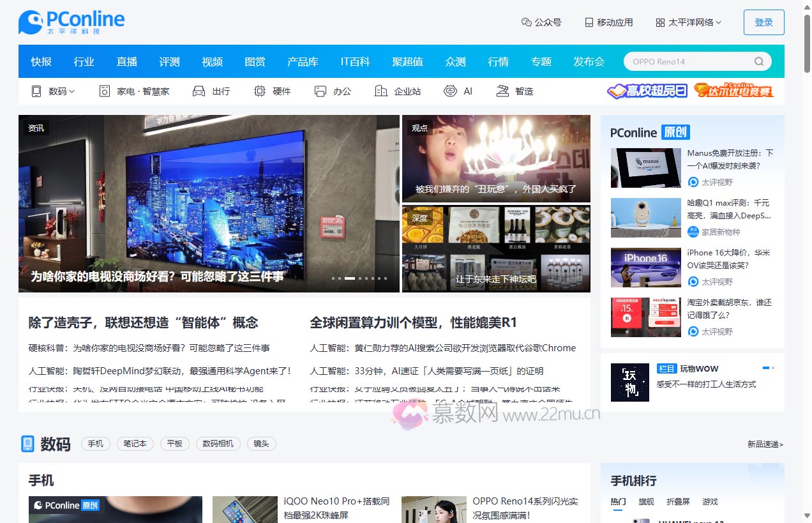Click the PConline logo
The width and height of the screenshot is (812, 523).
coord(71,22)
